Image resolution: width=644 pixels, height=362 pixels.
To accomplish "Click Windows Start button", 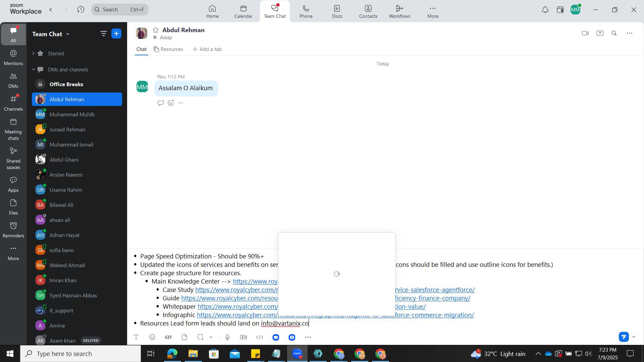I will point(10,354).
